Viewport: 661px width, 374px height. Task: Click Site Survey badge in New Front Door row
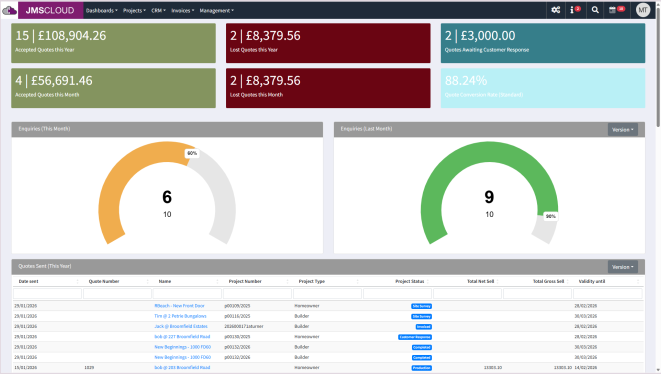[x=422, y=306]
